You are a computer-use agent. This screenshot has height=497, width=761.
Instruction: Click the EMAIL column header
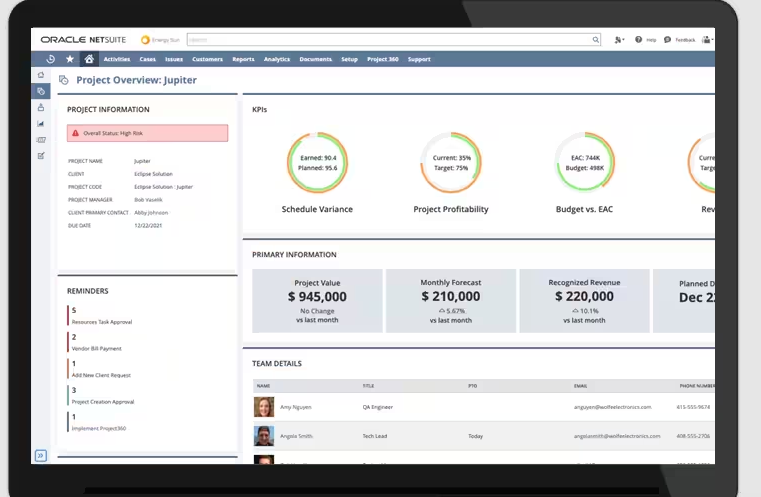pos(580,386)
